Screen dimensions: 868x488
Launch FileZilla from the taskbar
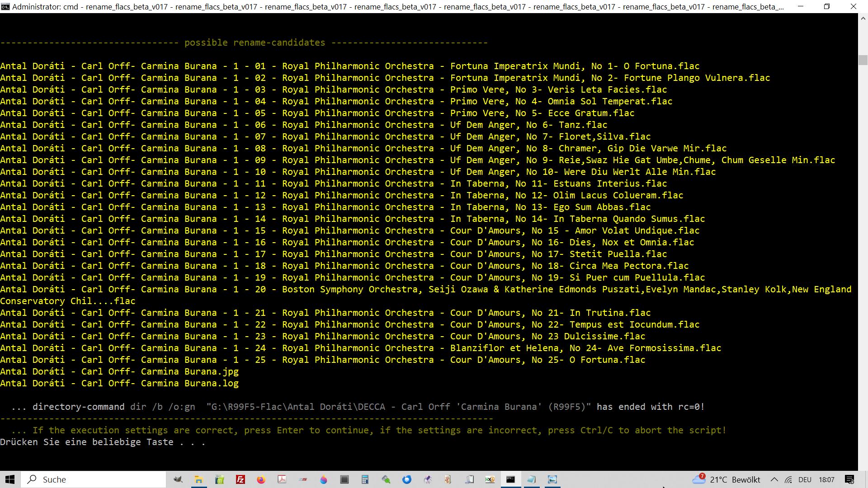241,479
